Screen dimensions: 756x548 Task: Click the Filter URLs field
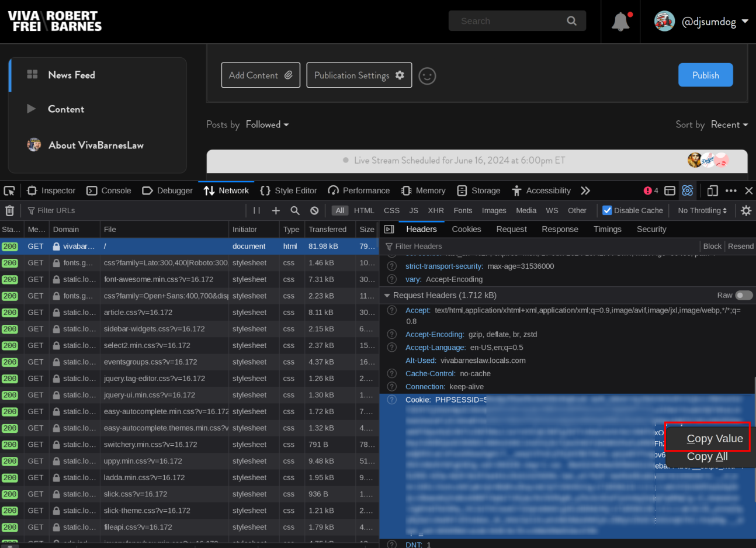click(134, 210)
